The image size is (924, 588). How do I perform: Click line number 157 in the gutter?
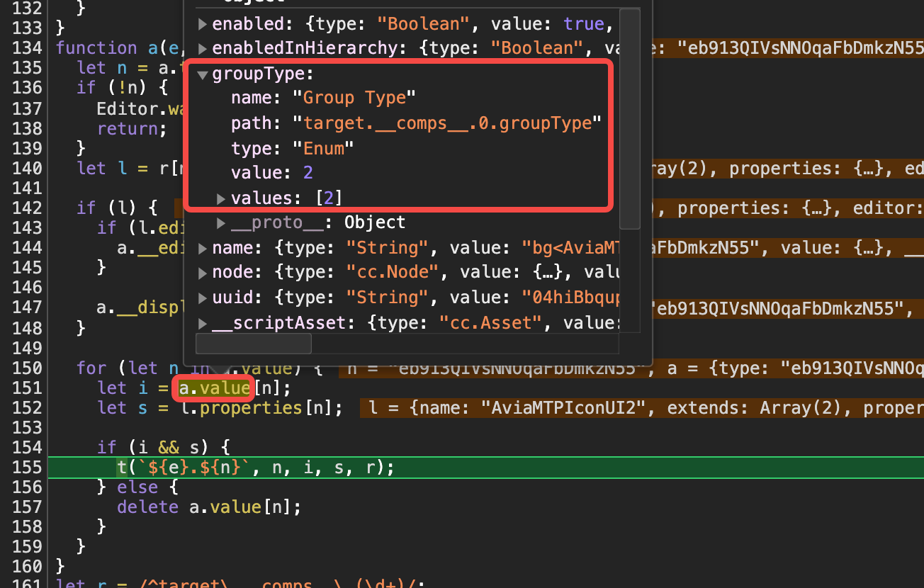(28, 507)
